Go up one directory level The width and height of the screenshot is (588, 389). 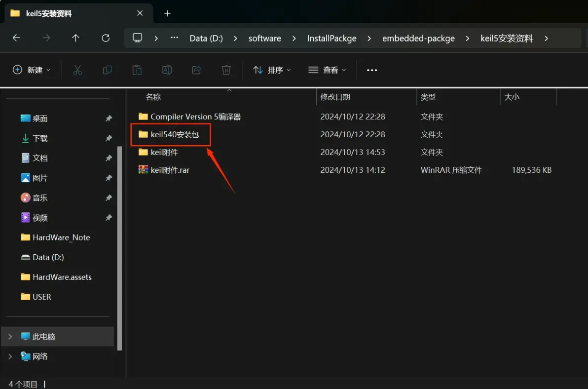click(75, 38)
